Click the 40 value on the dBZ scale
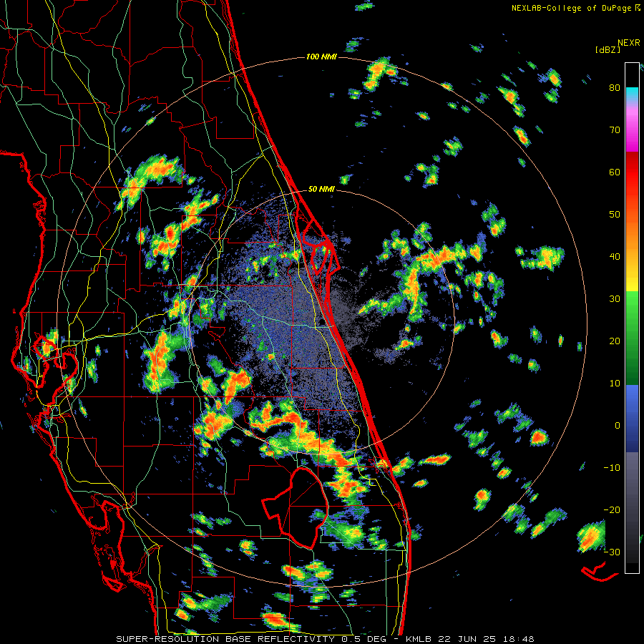The width and height of the screenshot is (644, 644). coord(615,257)
